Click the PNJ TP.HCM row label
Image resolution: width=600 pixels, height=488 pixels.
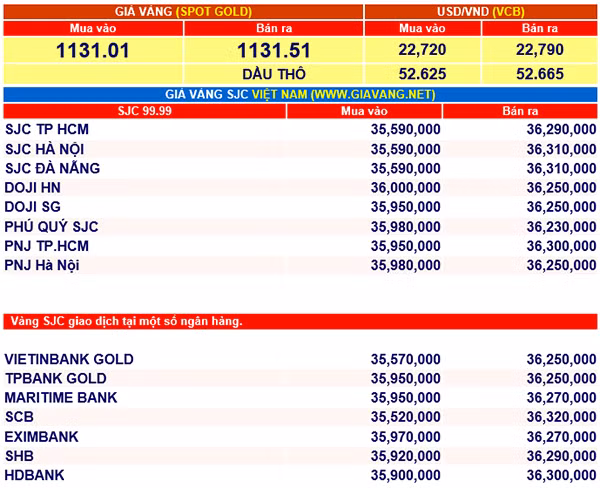[x=47, y=246]
